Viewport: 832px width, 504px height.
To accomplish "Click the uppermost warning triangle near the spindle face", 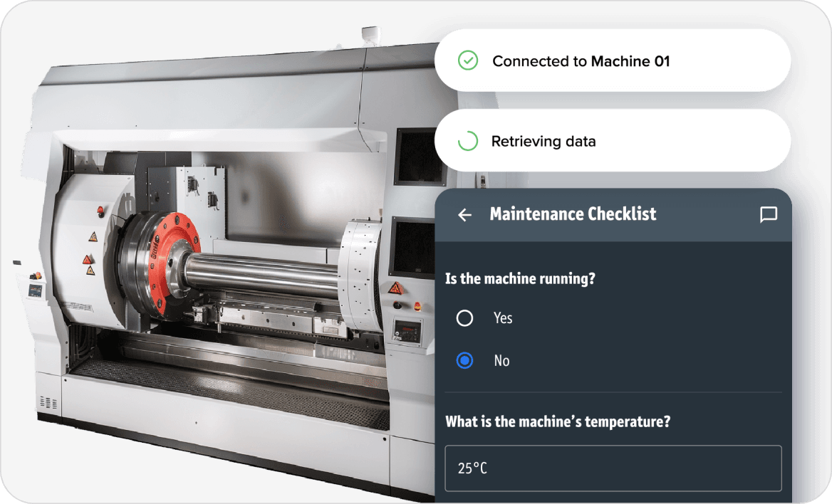I will pyautogui.click(x=93, y=236).
